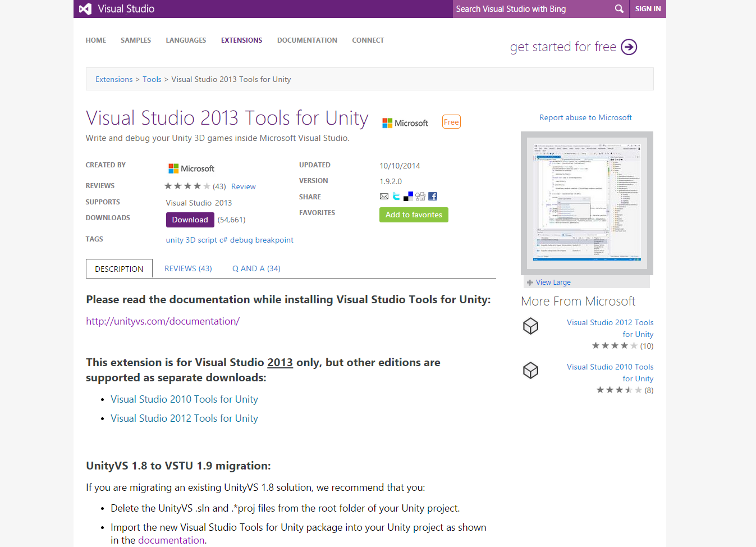
Task: Switch to the Q AND A (34) tab
Action: (x=256, y=268)
